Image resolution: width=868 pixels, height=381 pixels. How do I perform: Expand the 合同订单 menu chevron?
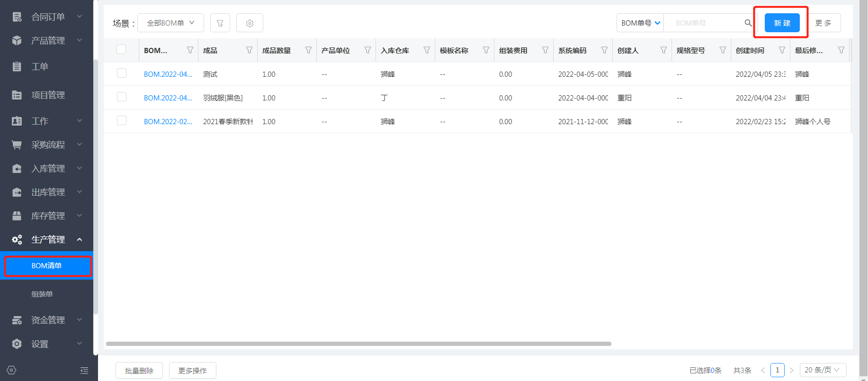click(80, 17)
